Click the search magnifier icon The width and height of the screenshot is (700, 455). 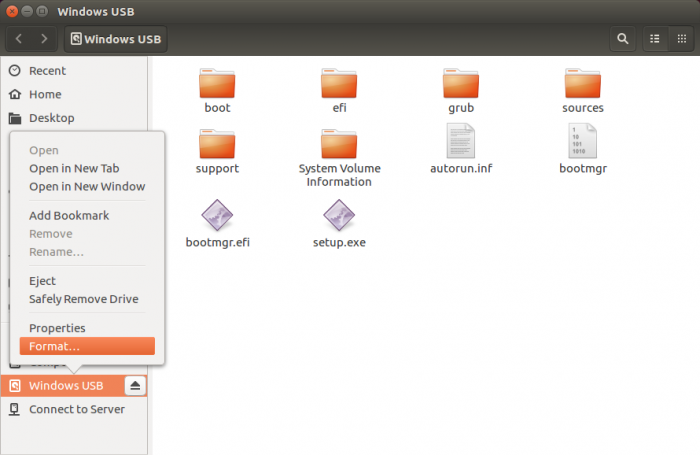click(623, 39)
